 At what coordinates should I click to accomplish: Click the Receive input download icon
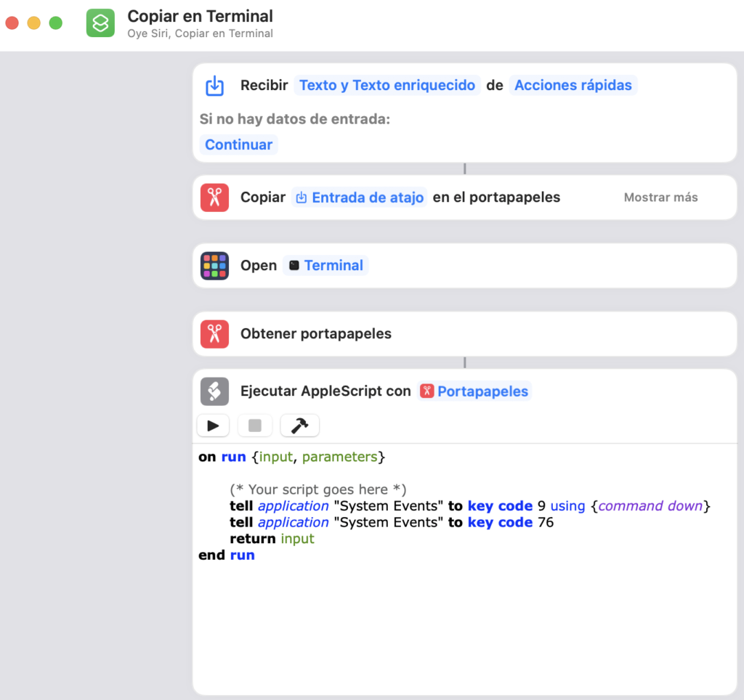pos(214,86)
